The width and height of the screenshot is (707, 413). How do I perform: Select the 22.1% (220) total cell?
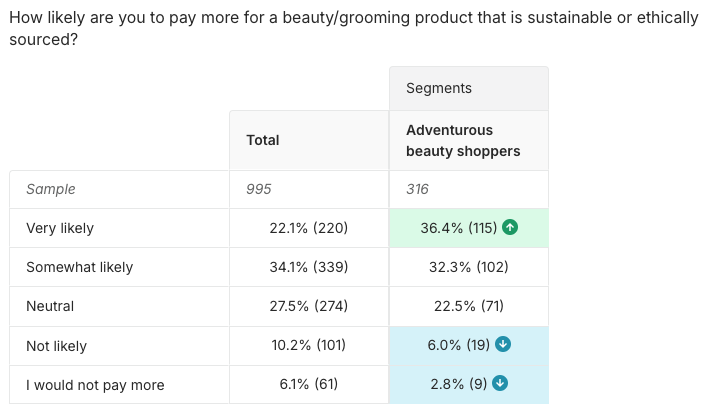pos(309,228)
